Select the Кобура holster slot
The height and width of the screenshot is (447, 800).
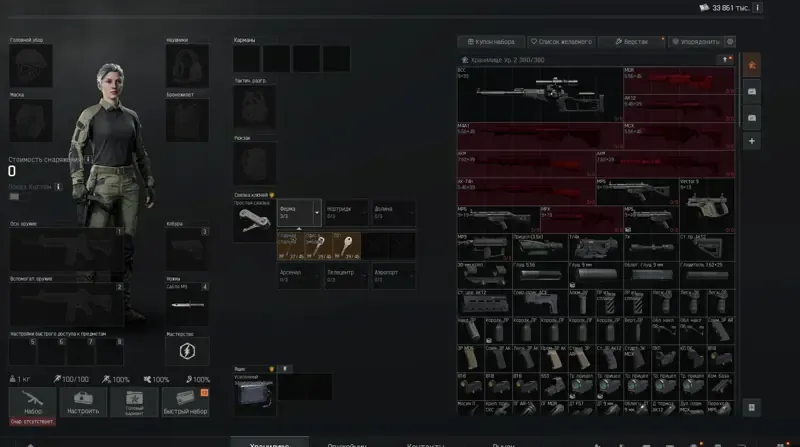pyautogui.click(x=187, y=249)
